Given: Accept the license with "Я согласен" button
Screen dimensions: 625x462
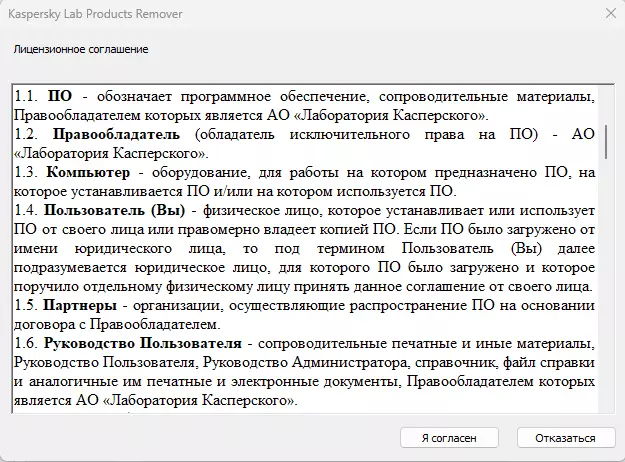Looking at the screenshot, I should [x=449, y=438].
